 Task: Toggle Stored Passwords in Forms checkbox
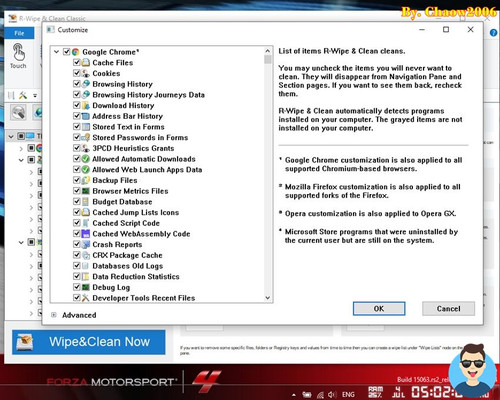[77, 137]
